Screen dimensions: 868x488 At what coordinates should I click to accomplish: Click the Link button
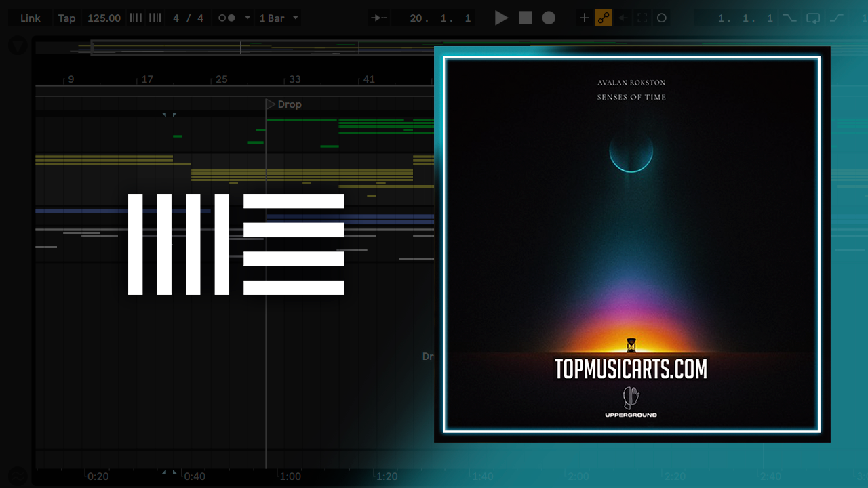(30, 18)
